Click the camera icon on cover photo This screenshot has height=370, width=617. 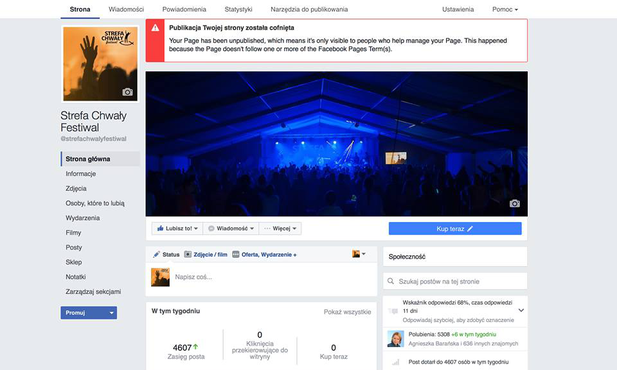[514, 204]
